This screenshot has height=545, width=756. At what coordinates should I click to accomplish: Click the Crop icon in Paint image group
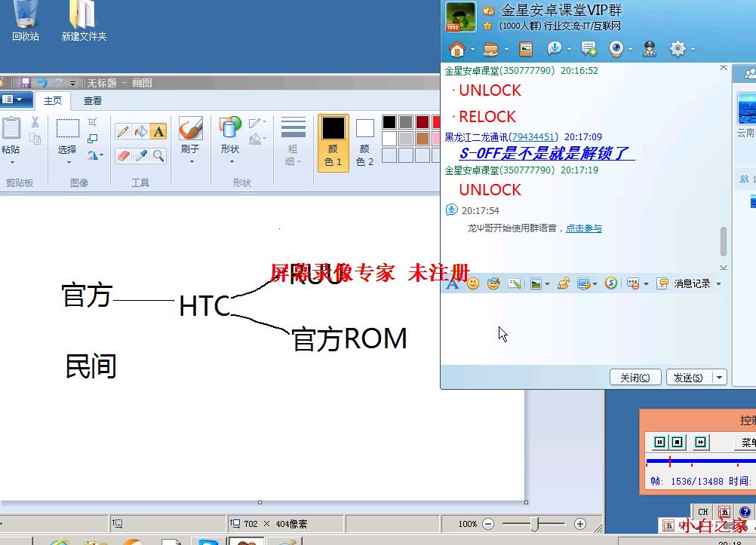93,122
